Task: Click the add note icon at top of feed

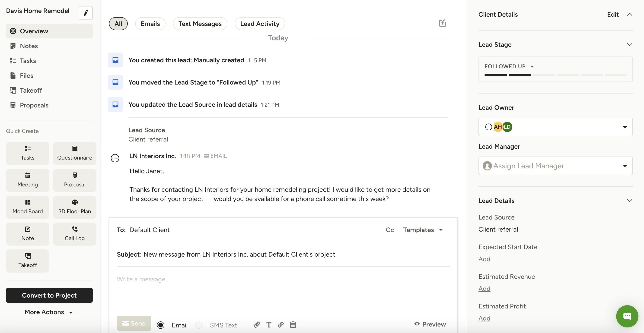Action: coord(443,23)
